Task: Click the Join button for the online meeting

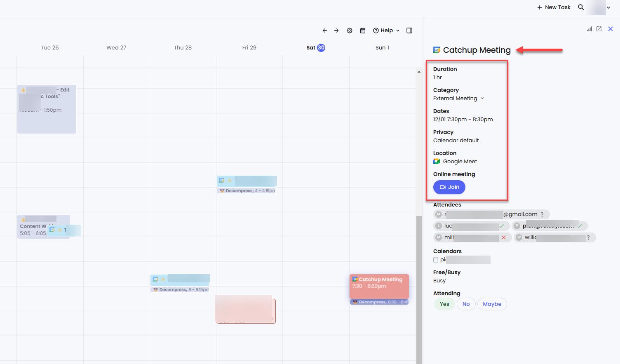Action: [x=449, y=187]
